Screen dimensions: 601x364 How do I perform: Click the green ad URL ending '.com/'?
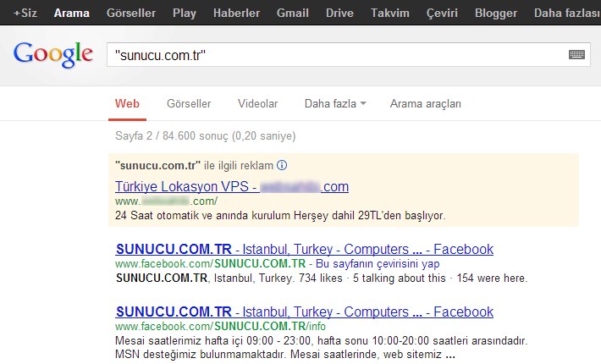pos(167,201)
